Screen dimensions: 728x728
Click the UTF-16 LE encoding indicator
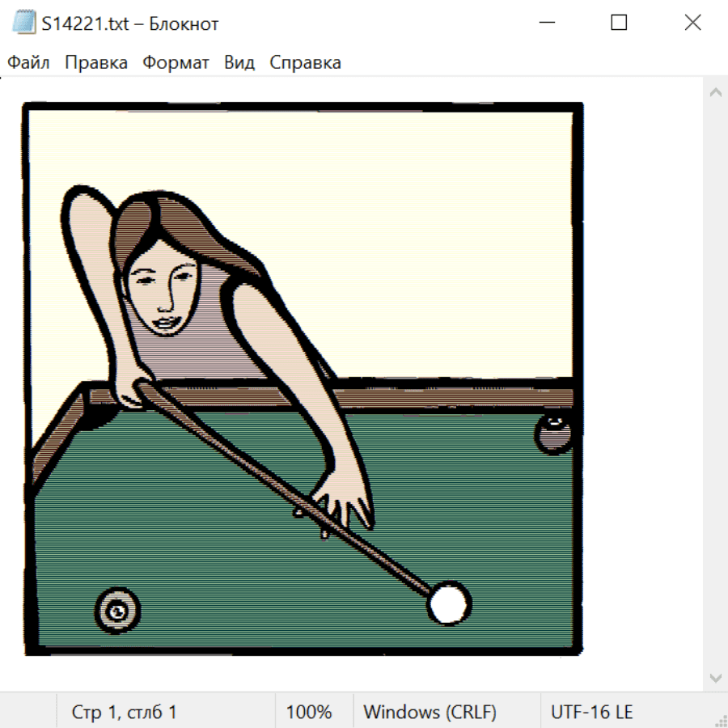[591, 713]
